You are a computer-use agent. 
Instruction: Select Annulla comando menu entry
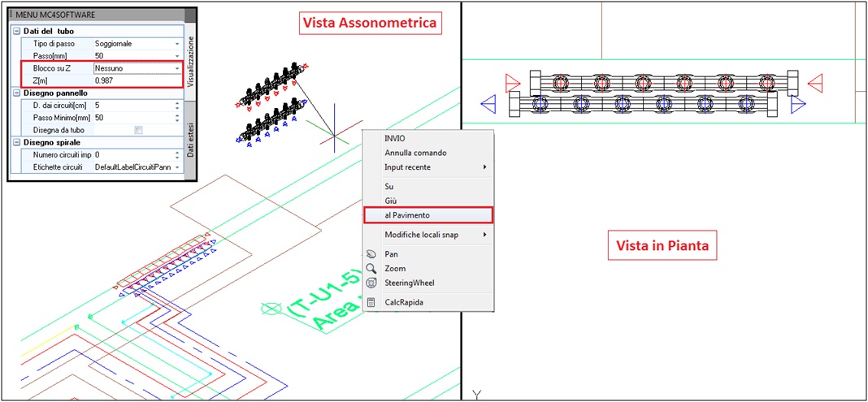[x=415, y=153]
